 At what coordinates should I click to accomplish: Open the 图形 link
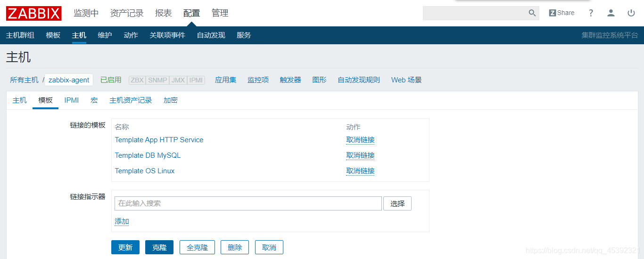(320, 80)
